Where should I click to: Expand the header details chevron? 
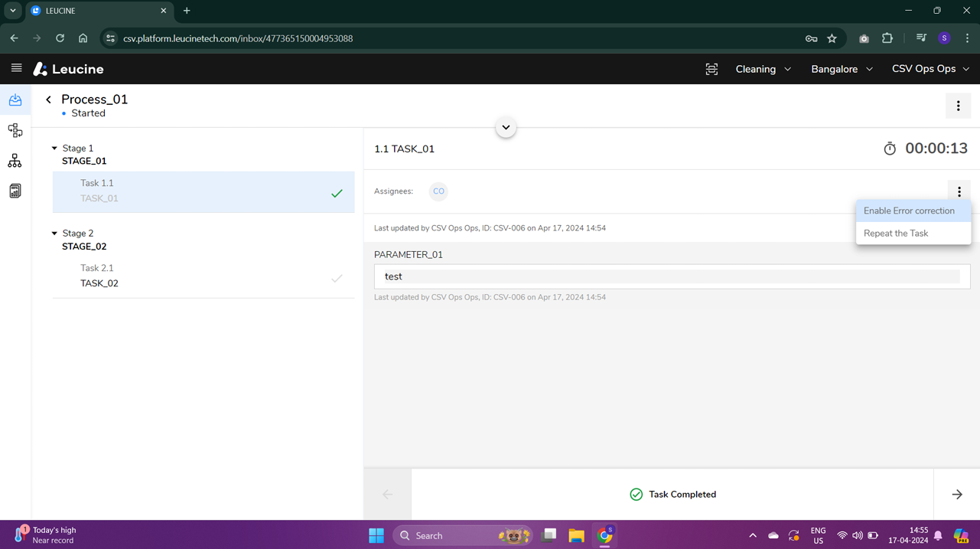506,127
